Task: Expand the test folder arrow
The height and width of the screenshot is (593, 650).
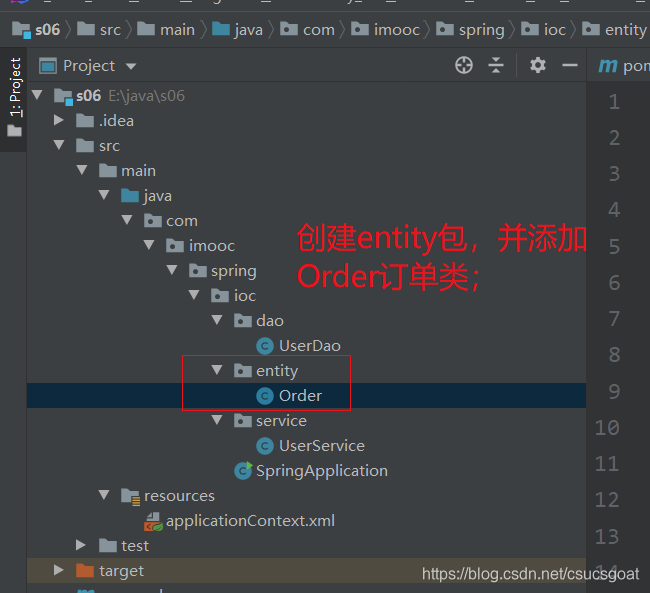Action: coord(81,545)
